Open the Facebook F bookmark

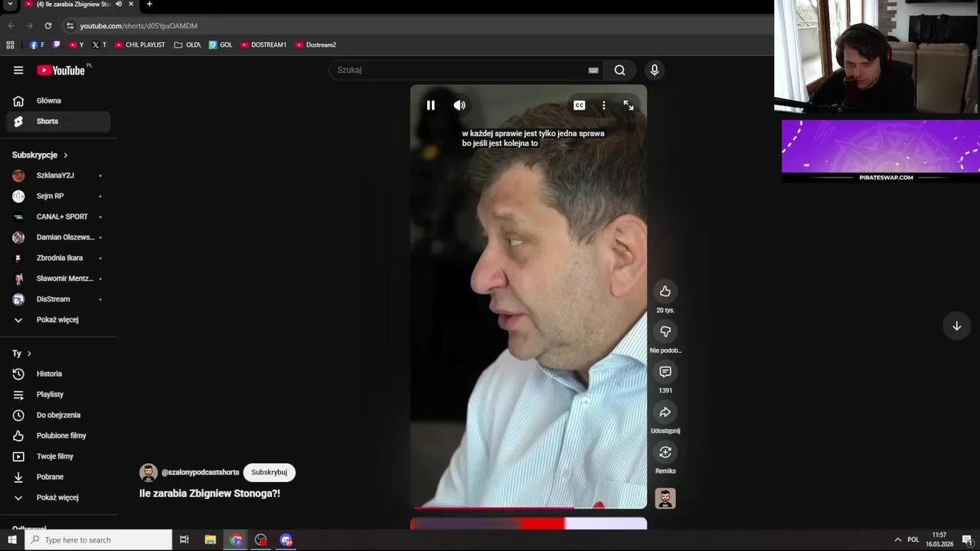click(x=36, y=45)
